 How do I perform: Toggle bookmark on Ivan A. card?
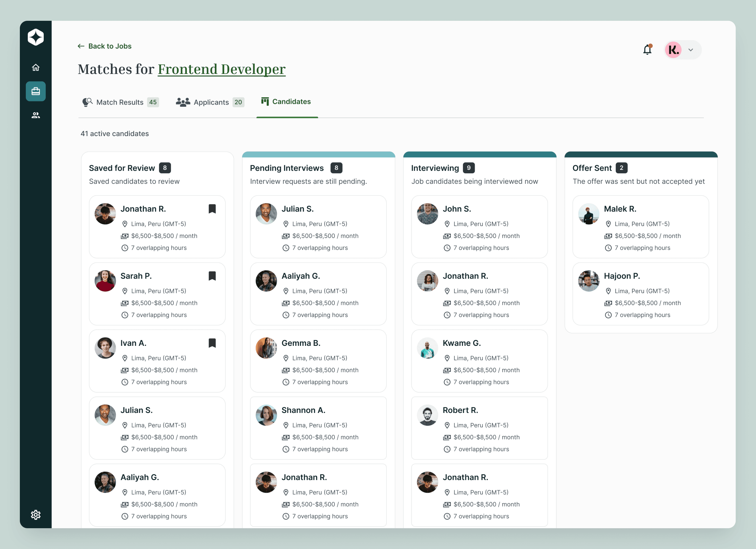[212, 343]
